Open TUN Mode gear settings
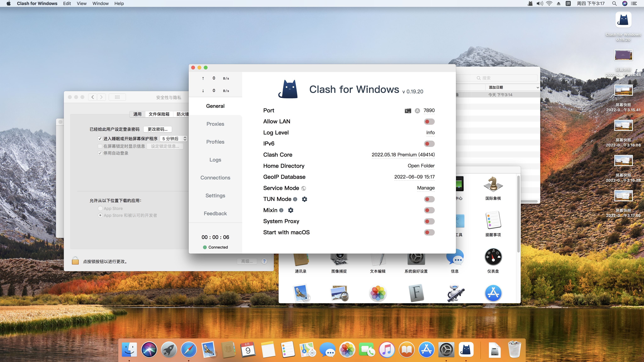 click(305, 199)
